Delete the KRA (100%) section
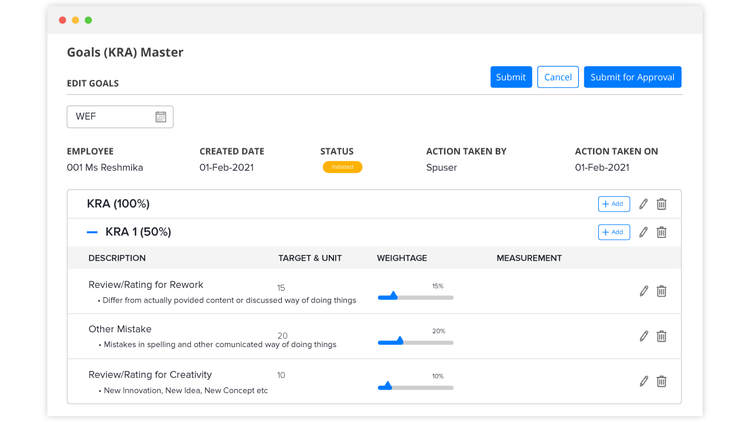Image resolution: width=750 pixels, height=422 pixels. 662,204
